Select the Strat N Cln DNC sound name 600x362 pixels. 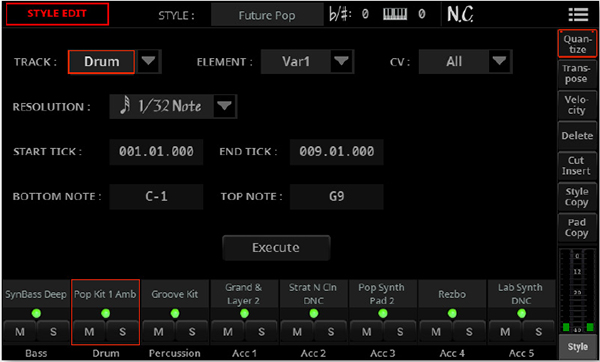313,294
